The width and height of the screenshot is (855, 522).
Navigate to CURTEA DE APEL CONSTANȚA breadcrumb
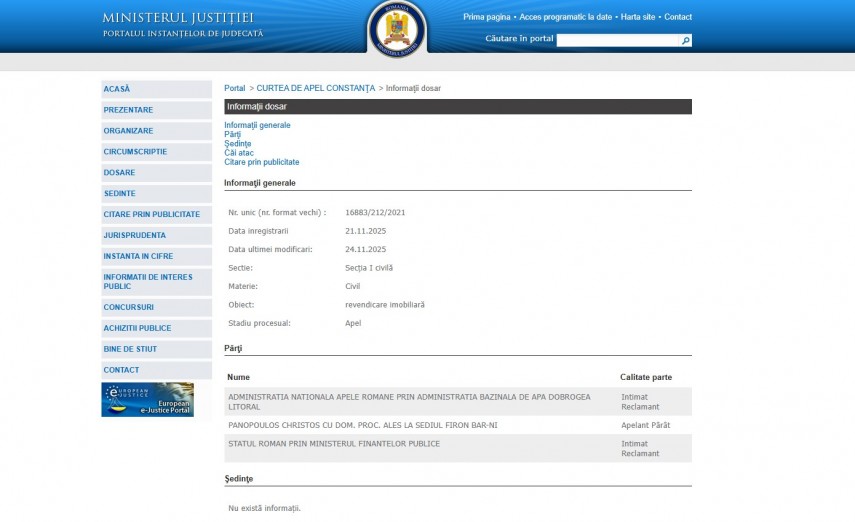click(x=315, y=88)
